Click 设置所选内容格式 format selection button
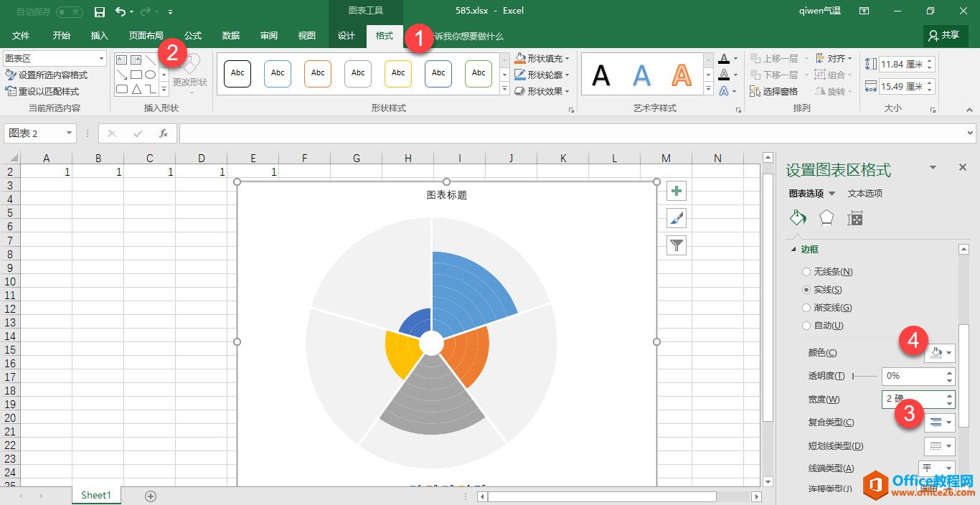The height and width of the screenshot is (505, 980). pyautogui.click(x=47, y=75)
